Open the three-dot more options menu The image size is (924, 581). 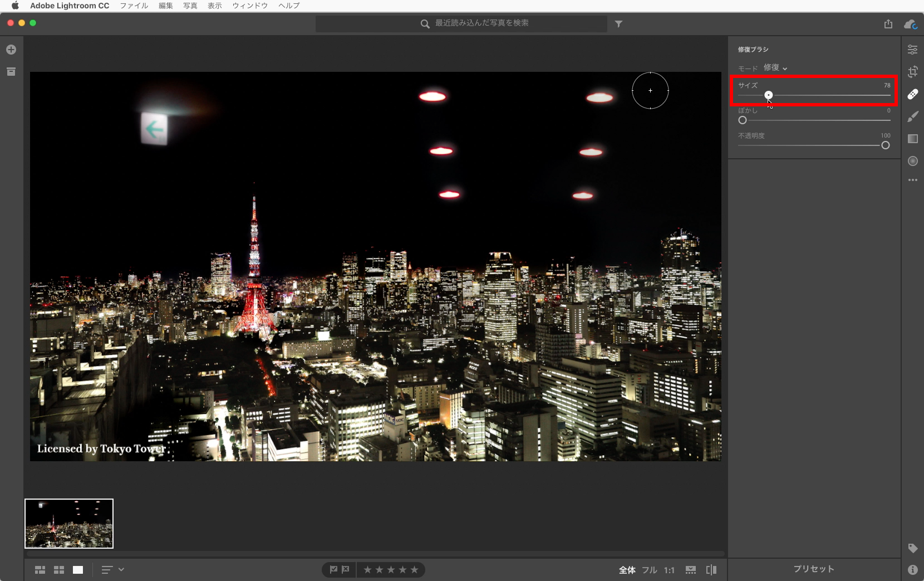(912, 180)
